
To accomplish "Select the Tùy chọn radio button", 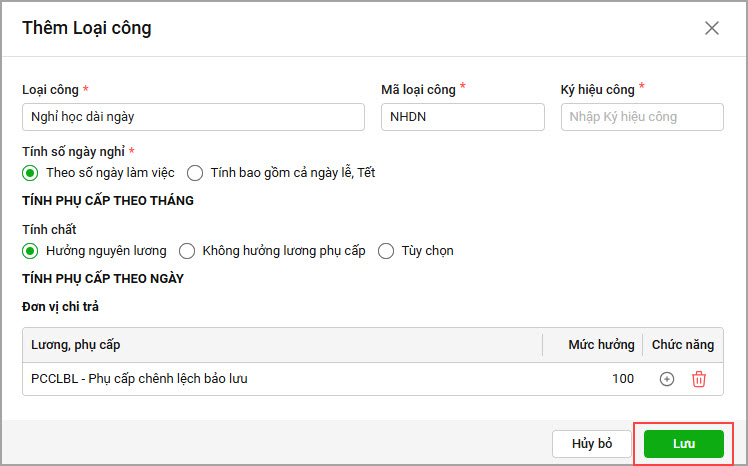I will 386,251.
